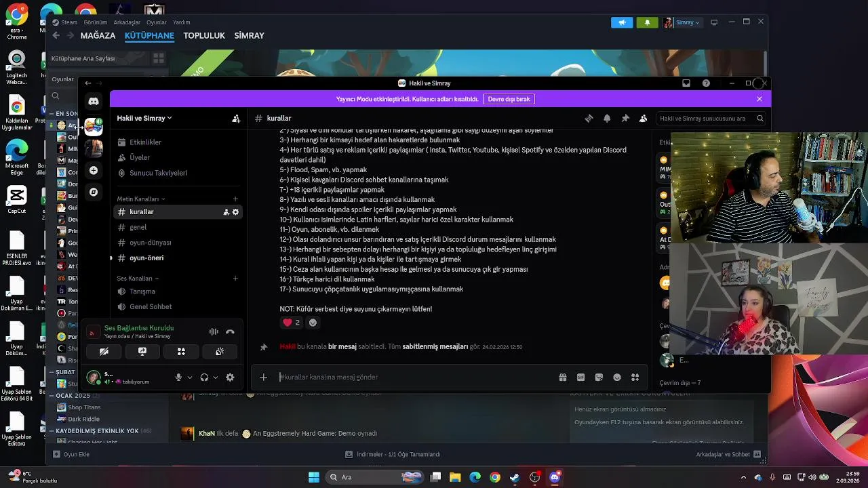Click Arkadaşlar ve Sohbet in Steam
Screen dimensions: 868x488
point(728,455)
